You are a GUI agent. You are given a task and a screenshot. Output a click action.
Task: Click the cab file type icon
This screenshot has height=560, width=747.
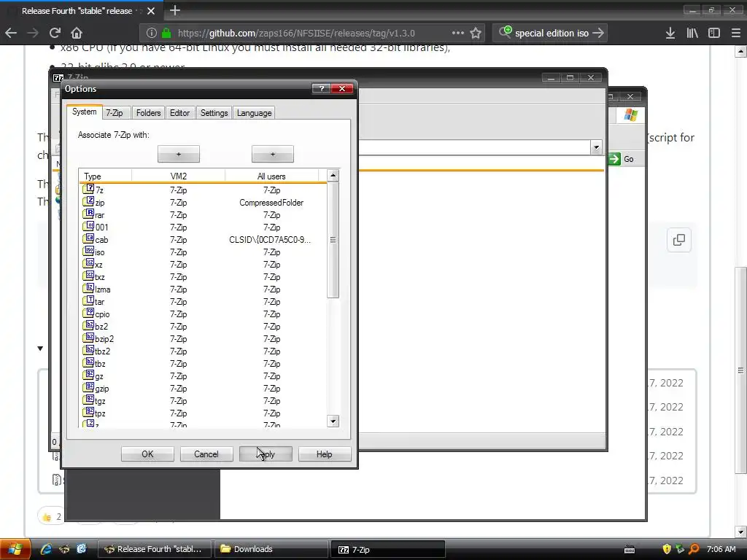click(x=88, y=238)
